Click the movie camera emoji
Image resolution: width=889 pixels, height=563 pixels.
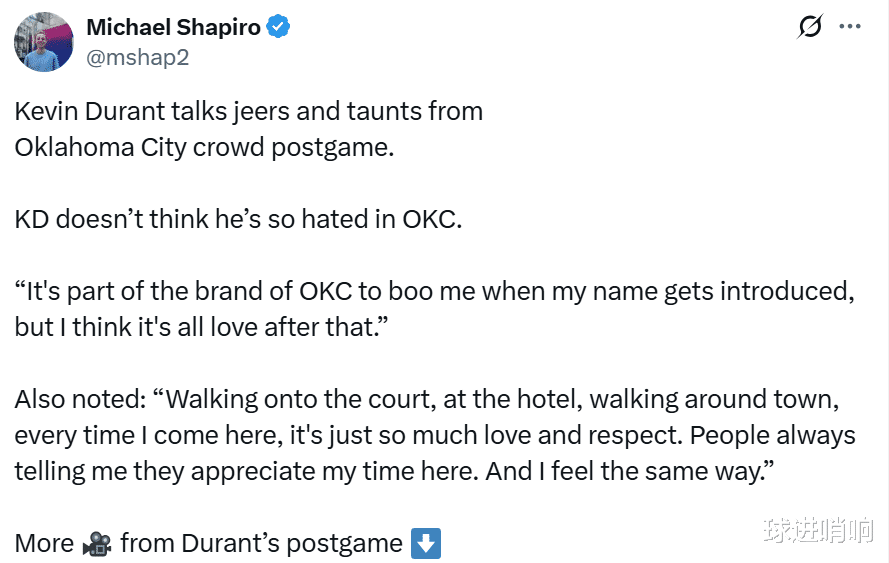tap(97, 544)
